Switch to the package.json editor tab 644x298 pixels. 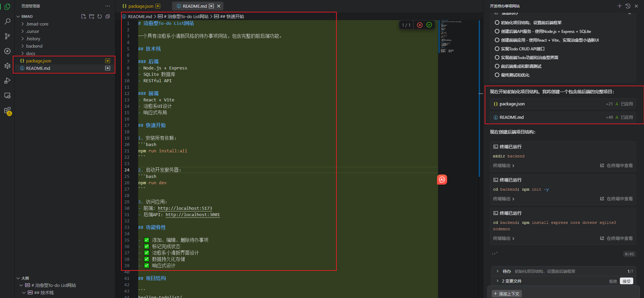coord(141,6)
